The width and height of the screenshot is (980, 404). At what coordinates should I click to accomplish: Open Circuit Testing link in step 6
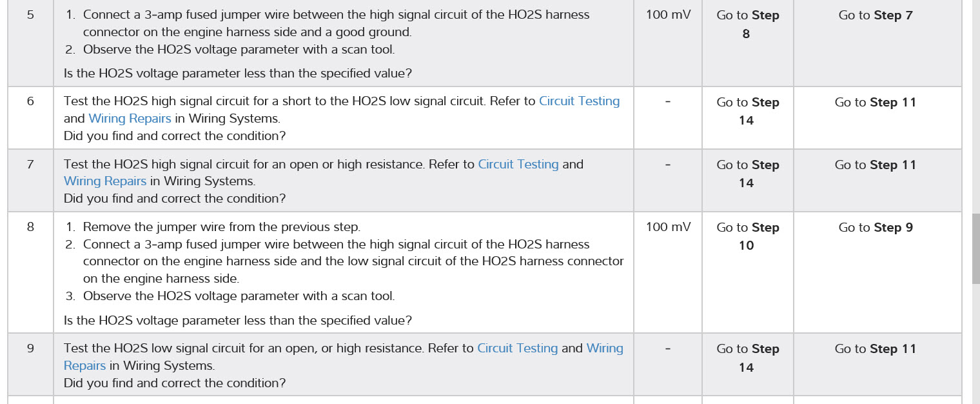coord(579,101)
